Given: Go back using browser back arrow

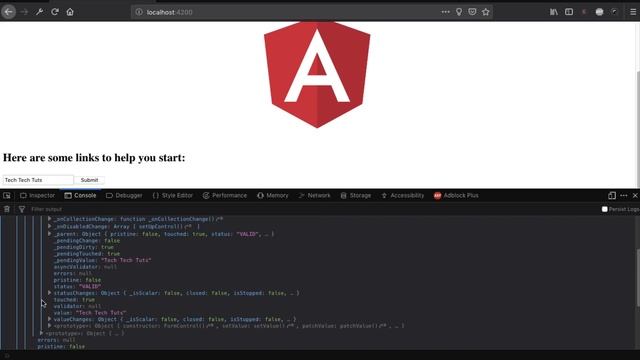Looking at the screenshot, I should [8, 12].
